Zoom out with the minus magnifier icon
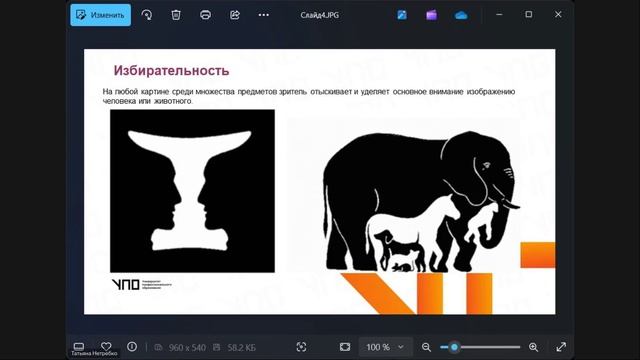This screenshot has width=640, height=360. click(x=427, y=347)
